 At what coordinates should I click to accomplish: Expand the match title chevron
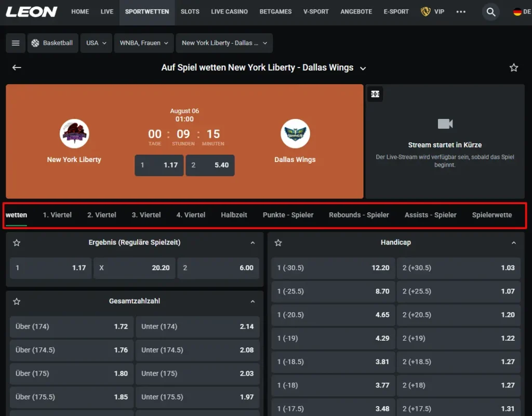pyautogui.click(x=363, y=68)
